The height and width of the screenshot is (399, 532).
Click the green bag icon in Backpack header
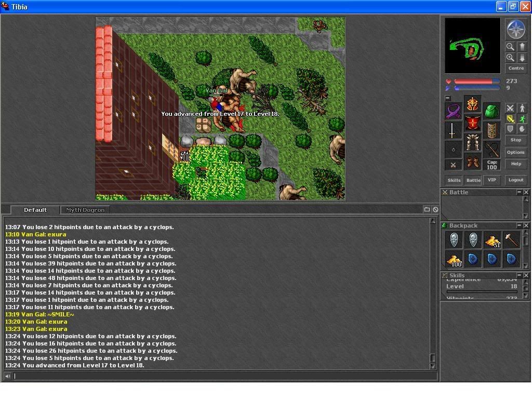pyautogui.click(x=445, y=225)
